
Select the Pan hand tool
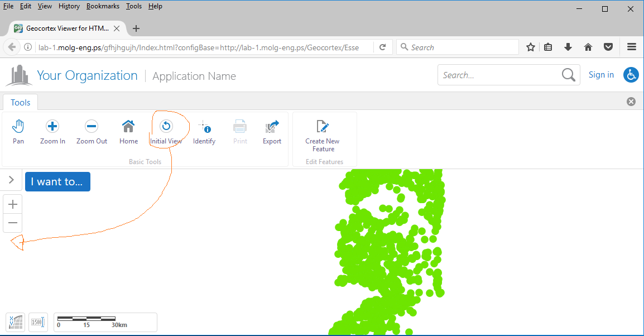(18, 132)
